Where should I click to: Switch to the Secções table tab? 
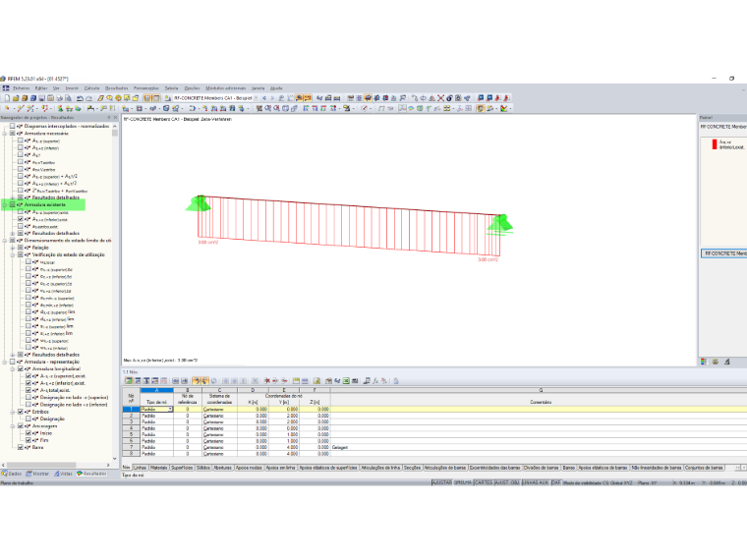point(412,468)
